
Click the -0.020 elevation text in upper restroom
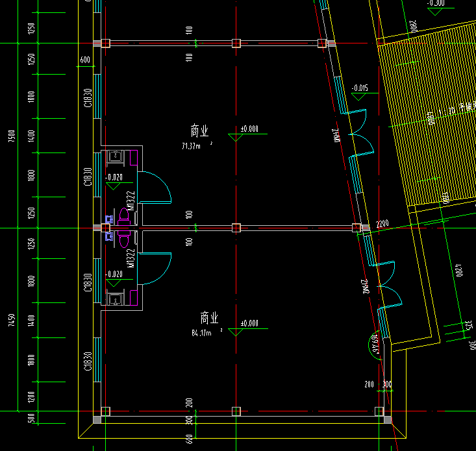pos(114,177)
